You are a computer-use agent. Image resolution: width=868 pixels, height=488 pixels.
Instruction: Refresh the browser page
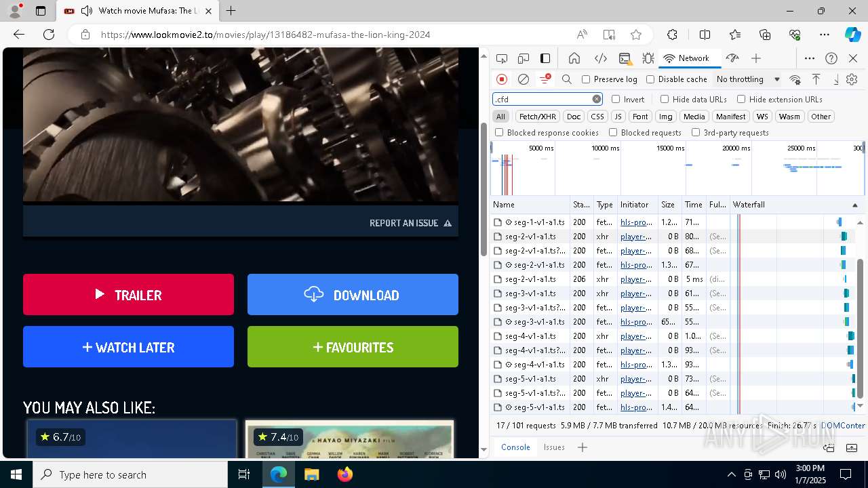point(49,35)
